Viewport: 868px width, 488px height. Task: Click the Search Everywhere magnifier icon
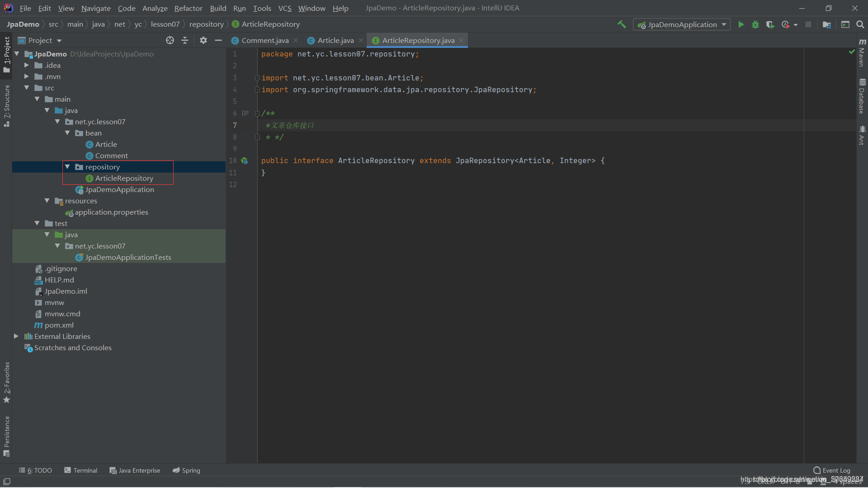[x=860, y=24]
